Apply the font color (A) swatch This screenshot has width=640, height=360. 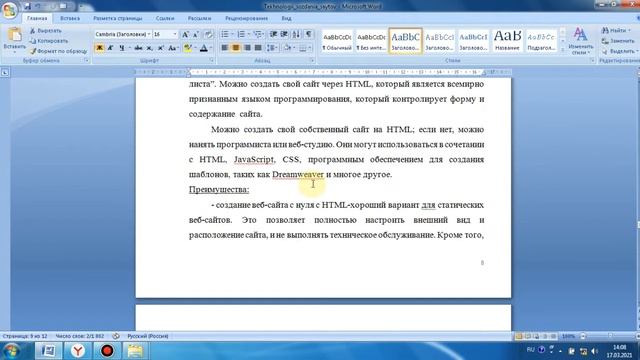click(204, 48)
